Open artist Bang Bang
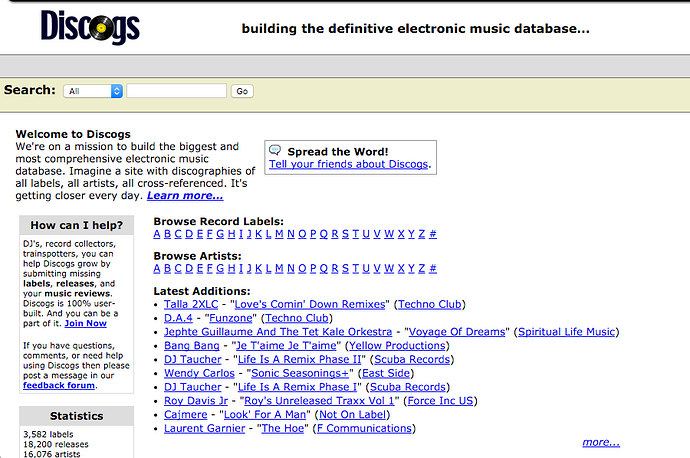This screenshot has width=690, height=458. pyautogui.click(x=191, y=346)
